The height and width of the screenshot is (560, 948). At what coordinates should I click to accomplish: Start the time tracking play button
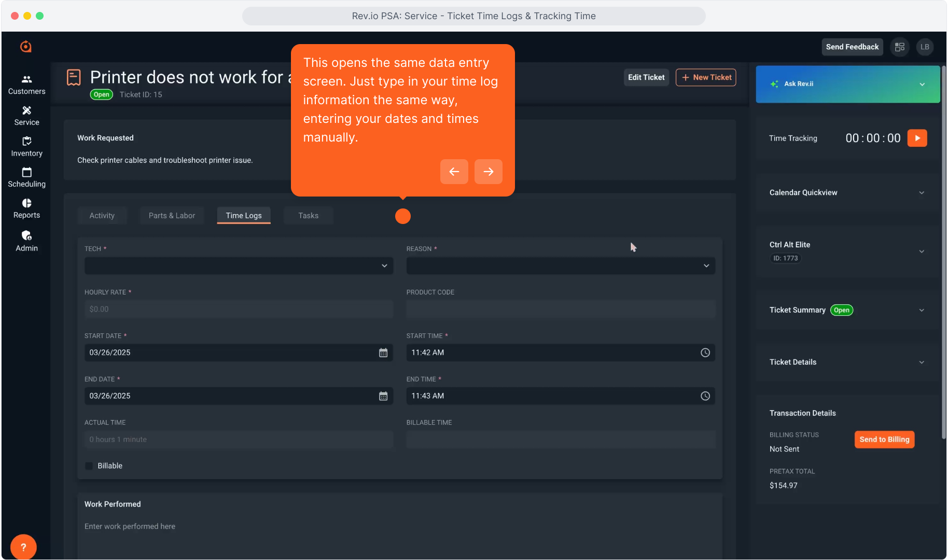click(917, 138)
